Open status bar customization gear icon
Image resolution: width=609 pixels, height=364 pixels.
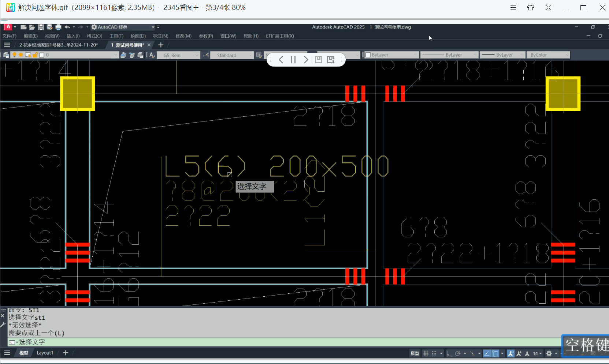point(549,353)
